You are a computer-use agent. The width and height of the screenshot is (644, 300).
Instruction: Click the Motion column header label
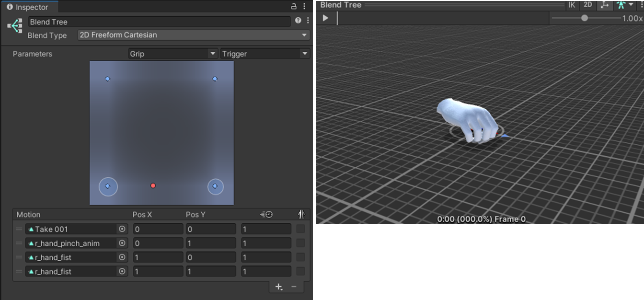pyautogui.click(x=28, y=214)
